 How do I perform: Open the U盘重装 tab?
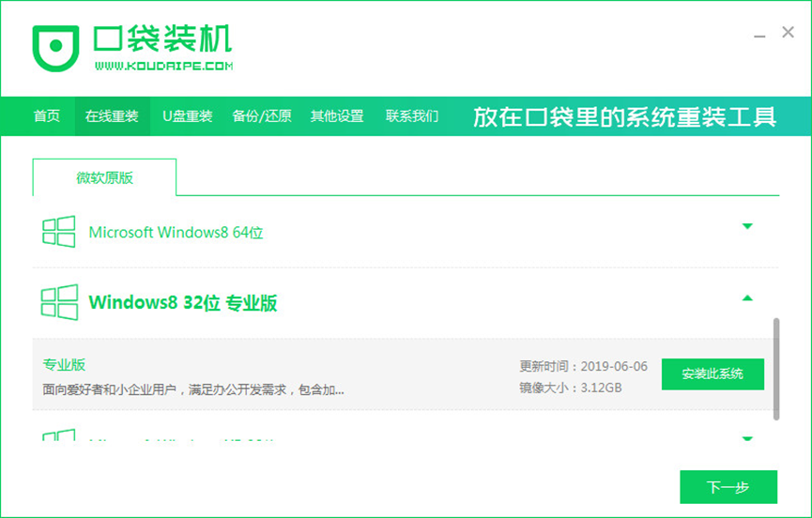188,116
